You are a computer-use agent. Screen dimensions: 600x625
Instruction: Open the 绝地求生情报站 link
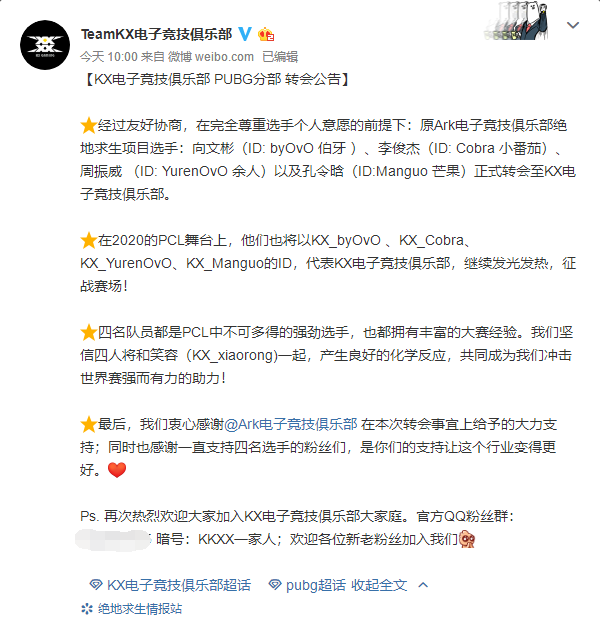click(140, 609)
